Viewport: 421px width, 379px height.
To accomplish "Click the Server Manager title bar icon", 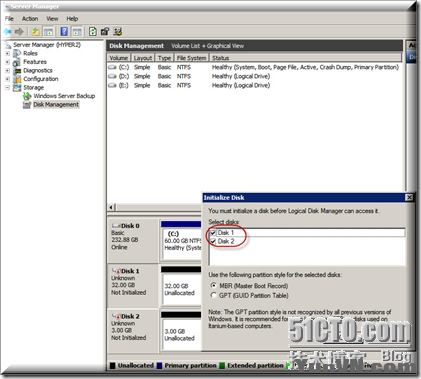I will coord(7,6).
